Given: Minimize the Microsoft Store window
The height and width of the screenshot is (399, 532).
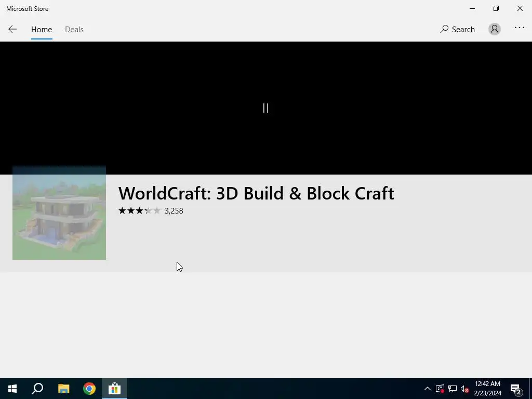Looking at the screenshot, I should [x=472, y=8].
